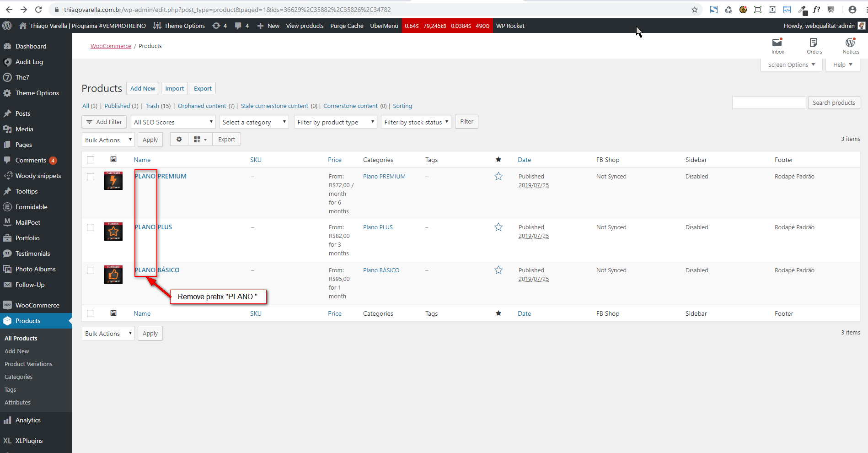
Task: Check the PLANO PREMIUM row checkbox
Action: point(91,177)
